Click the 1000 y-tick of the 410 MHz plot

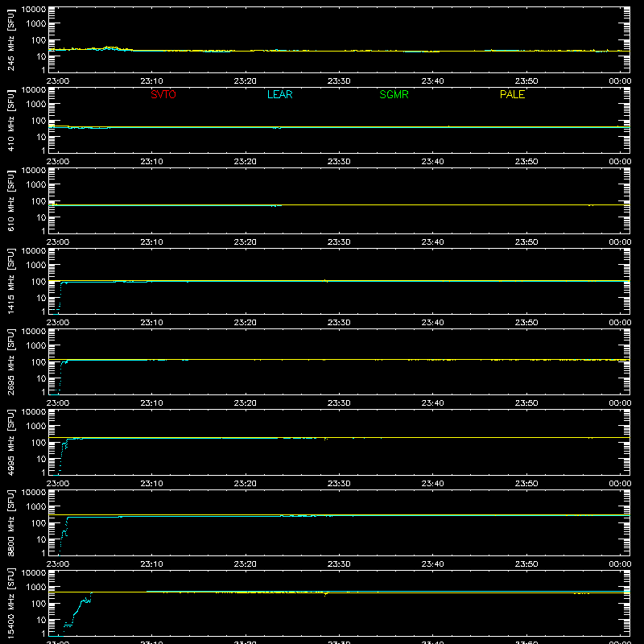click(36, 105)
